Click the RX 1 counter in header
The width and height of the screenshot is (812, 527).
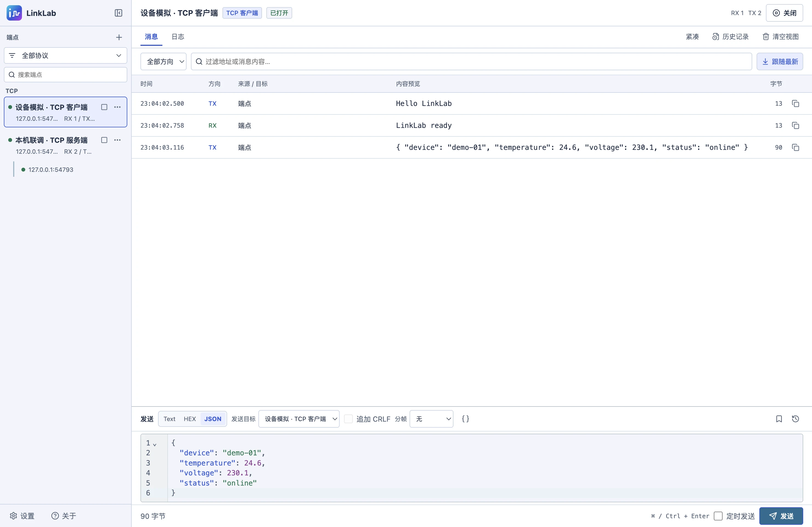pyautogui.click(x=737, y=13)
